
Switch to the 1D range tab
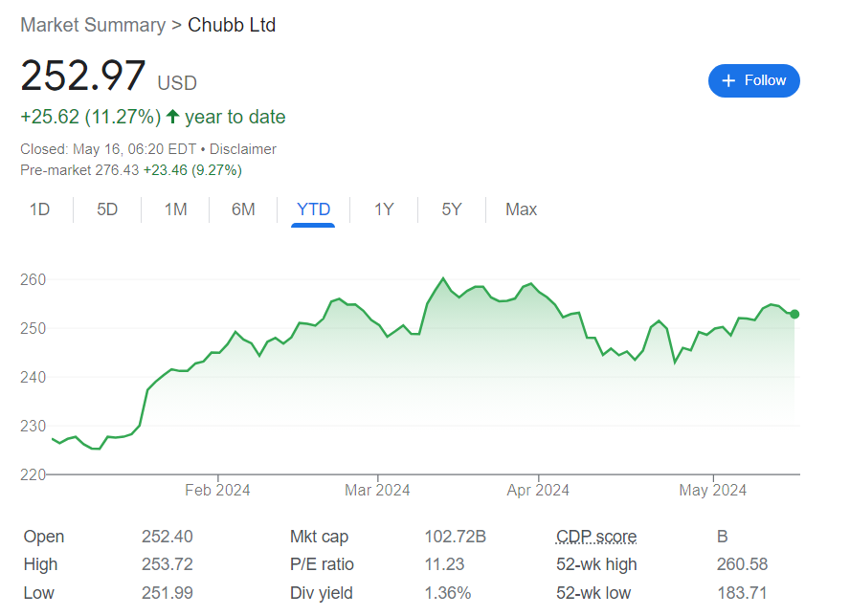point(39,209)
